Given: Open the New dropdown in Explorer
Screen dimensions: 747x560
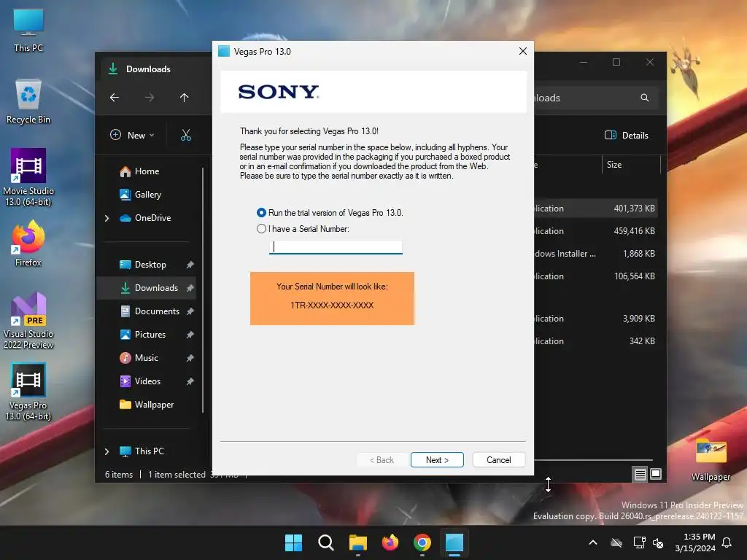Looking at the screenshot, I should coord(133,135).
